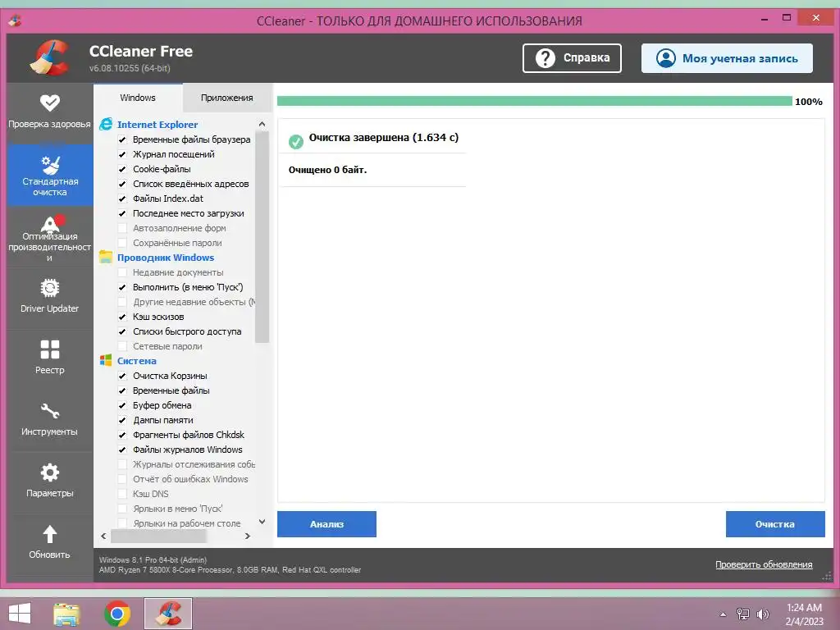Click the Internet Explorer icon in list
The width and height of the screenshot is (840, 630).
(x=106, y=125)
